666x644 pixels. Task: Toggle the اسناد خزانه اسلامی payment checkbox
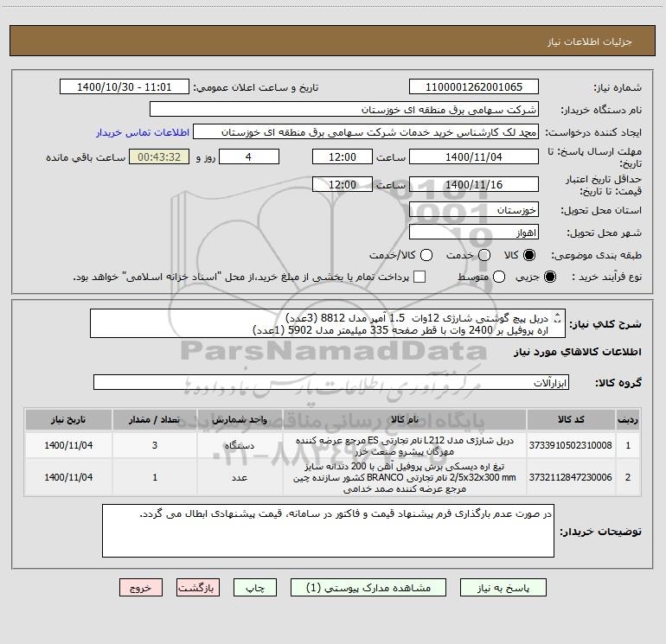(x=419, y=277)
